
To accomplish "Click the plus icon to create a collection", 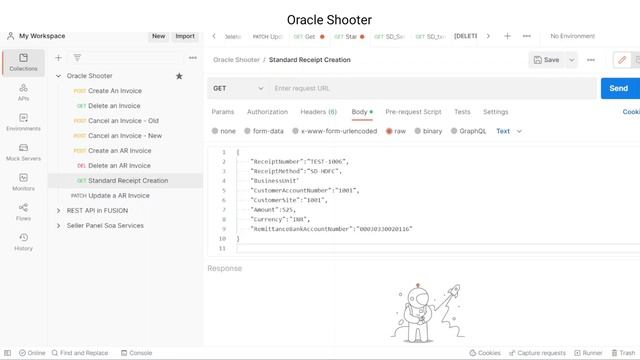I will pyautogui.click(x=58, y=58).
